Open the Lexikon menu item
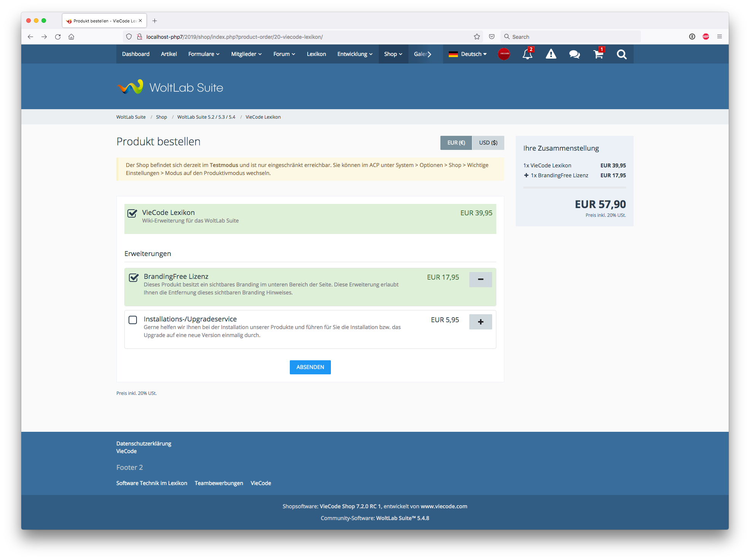750x560 pixels. coord(316,54)
